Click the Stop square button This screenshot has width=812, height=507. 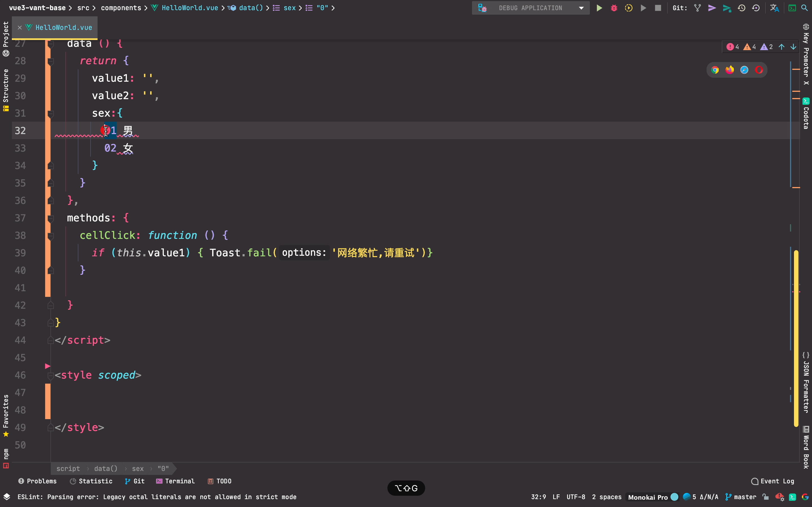click(x=658, y=8)
